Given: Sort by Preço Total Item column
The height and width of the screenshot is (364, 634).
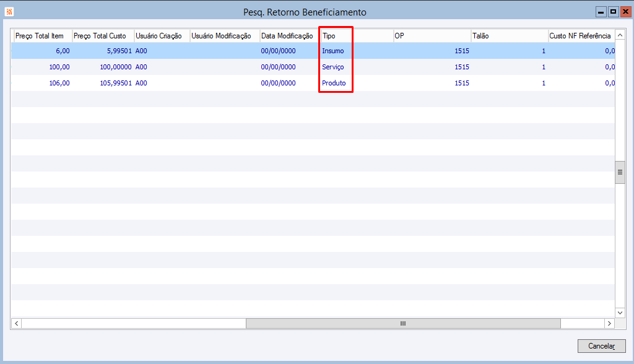Looking at the screenshot, I should coord(43,35).
